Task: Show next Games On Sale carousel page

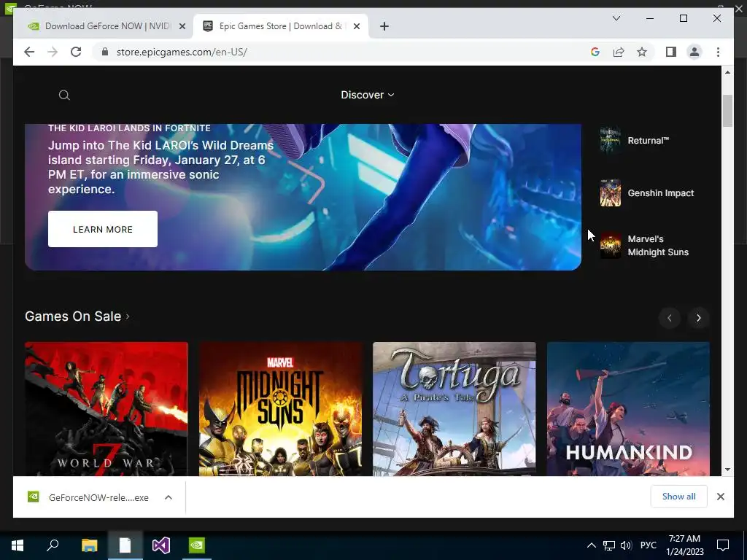Action: click(x=698, y=318)
